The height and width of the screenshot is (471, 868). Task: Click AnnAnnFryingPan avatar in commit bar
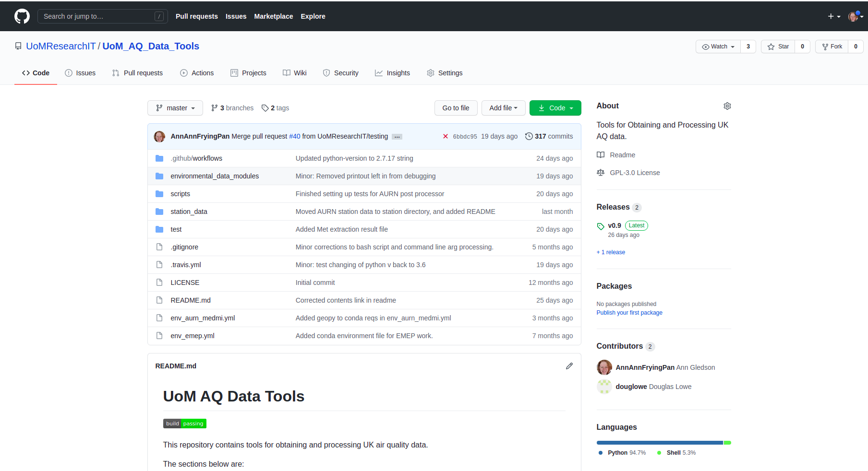click(x=159, y=136)
